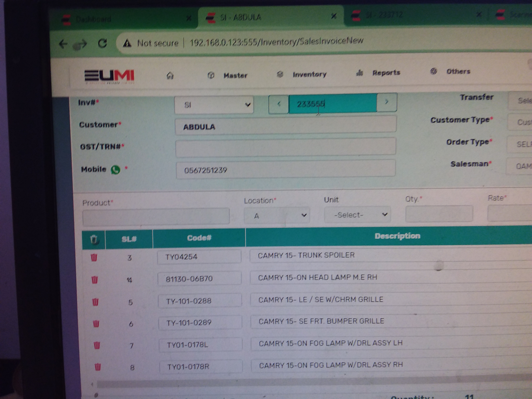Open the Salesman dropdown
Image resolution: width=532 pixels, height=399 pixels.
click(519, 166)
